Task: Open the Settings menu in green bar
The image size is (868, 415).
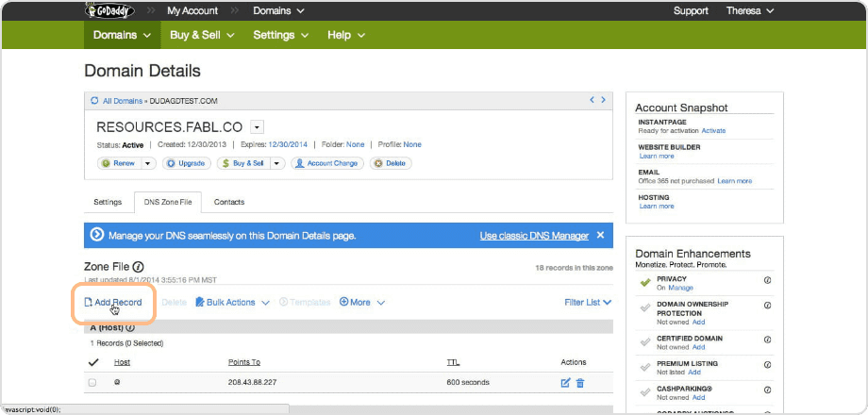Action: pyautogui.click(x=280, y=35)
